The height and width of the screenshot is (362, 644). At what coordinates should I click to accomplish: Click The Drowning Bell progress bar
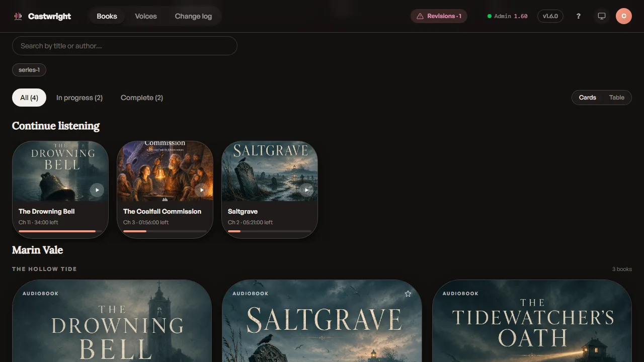(60, 231)
